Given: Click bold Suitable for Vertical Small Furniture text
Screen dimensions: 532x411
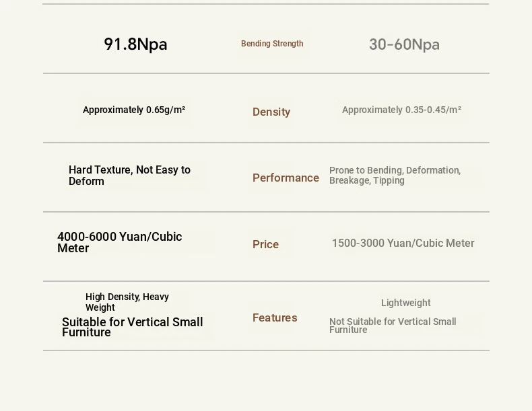Looking at the screenshot, I should tap(132, 327).
